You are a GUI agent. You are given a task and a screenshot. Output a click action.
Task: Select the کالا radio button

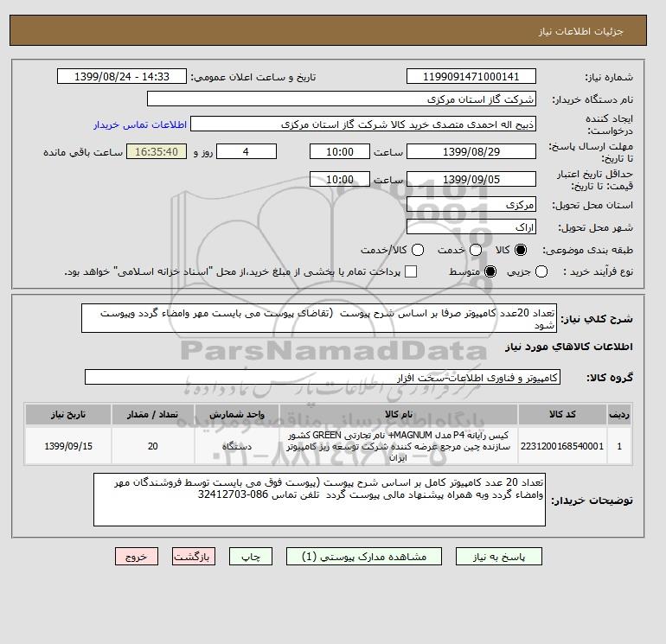click(x=521, y=250)
